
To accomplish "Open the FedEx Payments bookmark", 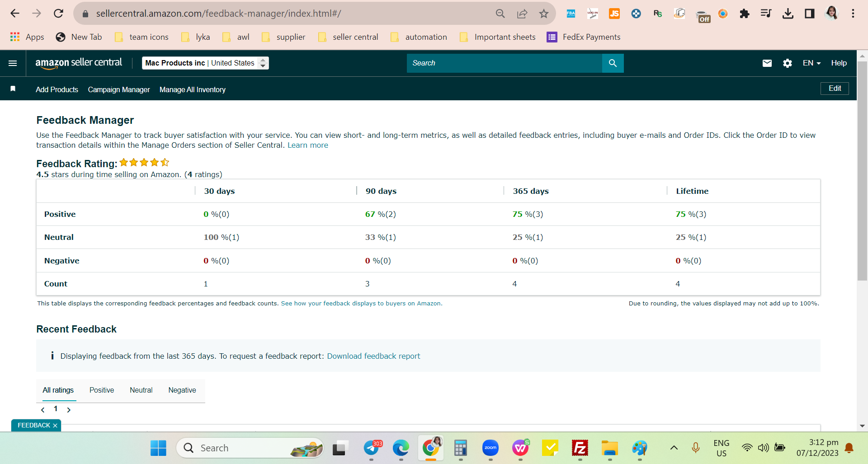I will 584,37.
